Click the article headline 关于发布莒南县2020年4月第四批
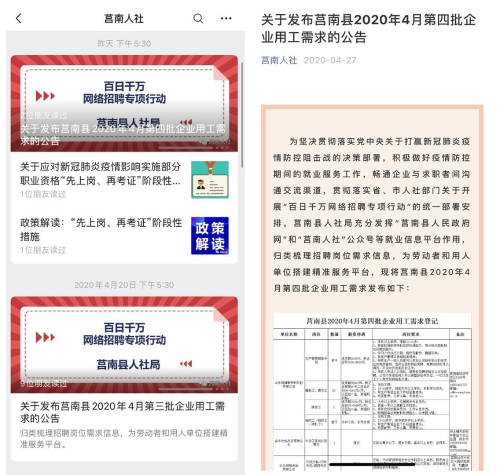The image size is (500, 475). [368, 28]
